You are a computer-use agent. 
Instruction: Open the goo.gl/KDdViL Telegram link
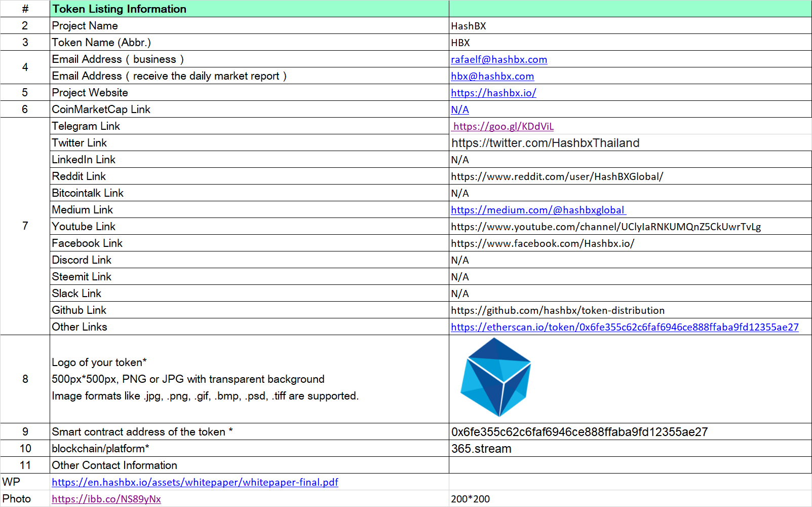coord(504,126)
